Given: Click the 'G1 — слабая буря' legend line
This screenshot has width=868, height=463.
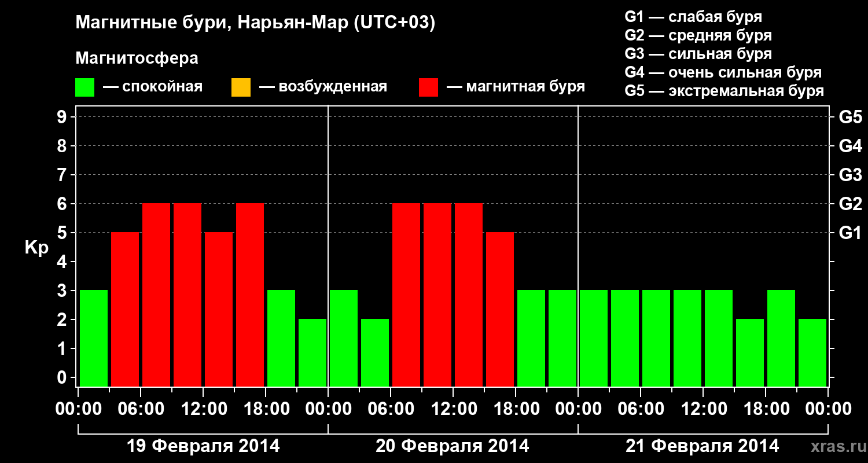Looking at the screenshot, I should click(693, 17).
